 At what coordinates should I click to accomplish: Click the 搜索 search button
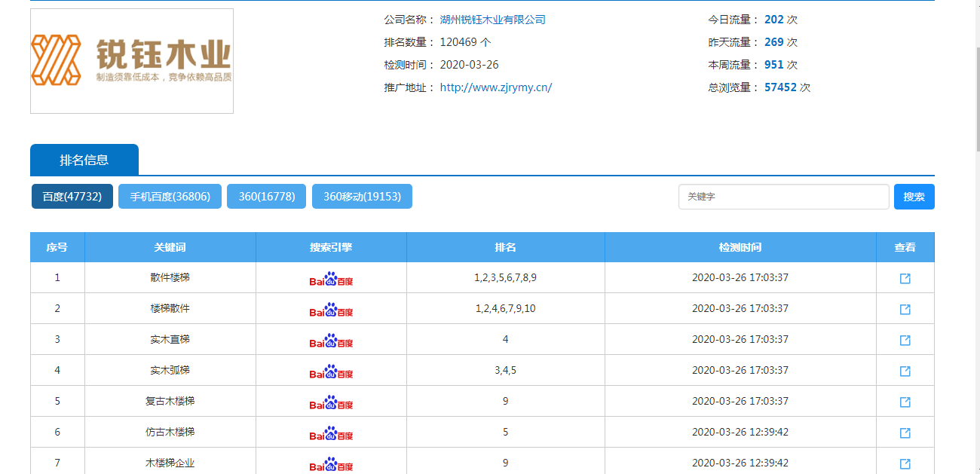point(914,196)
